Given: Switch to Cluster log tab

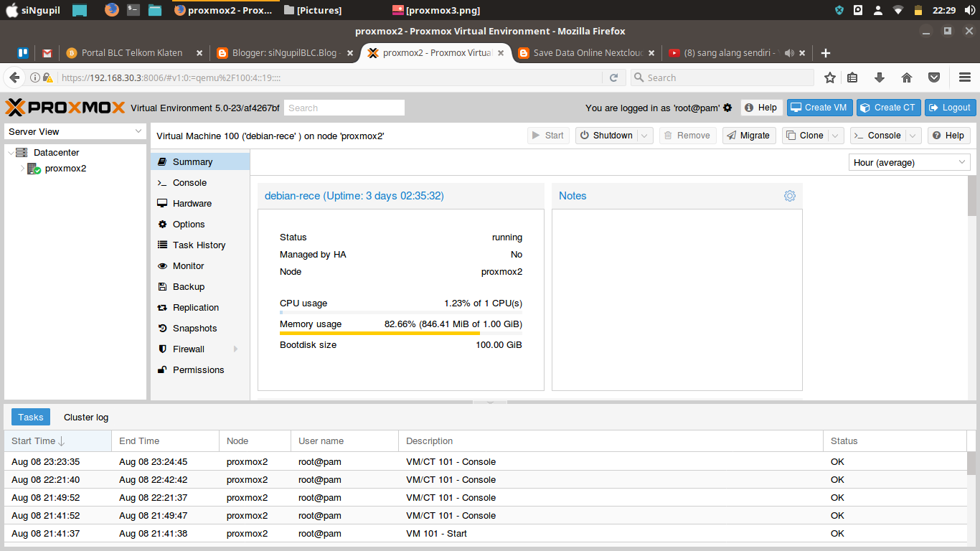Looking at the screenshot, I should pos(86,418).
